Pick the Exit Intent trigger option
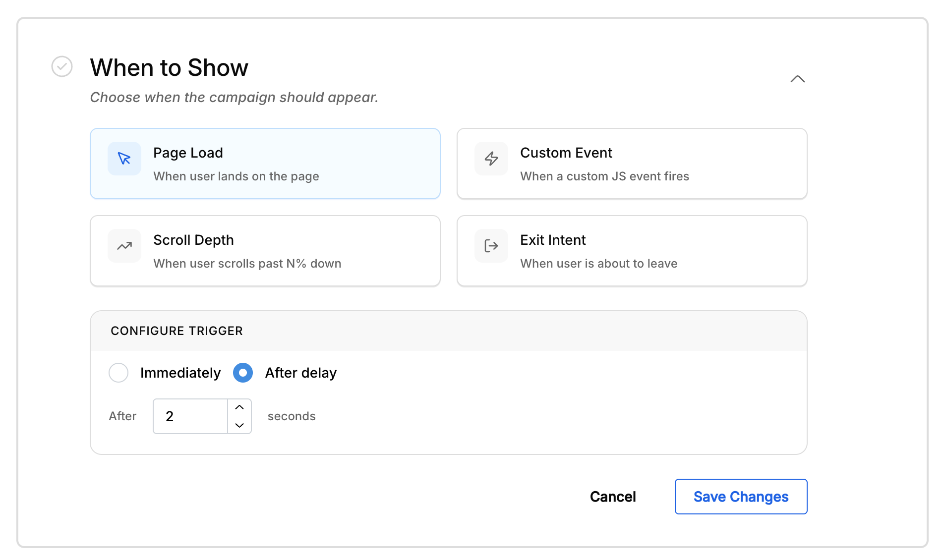This screenshot has width=944, height=560. pyautogui.click(x=632, y=251)
